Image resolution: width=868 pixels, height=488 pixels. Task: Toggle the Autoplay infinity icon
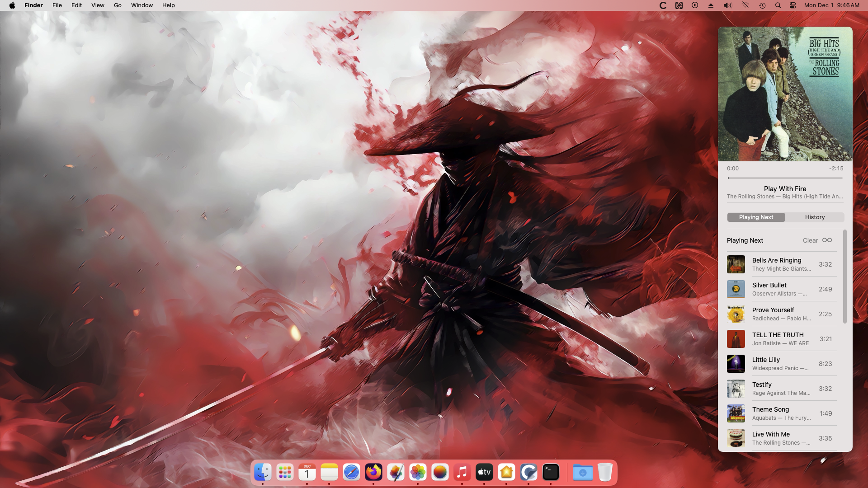[x=827, y=240]
